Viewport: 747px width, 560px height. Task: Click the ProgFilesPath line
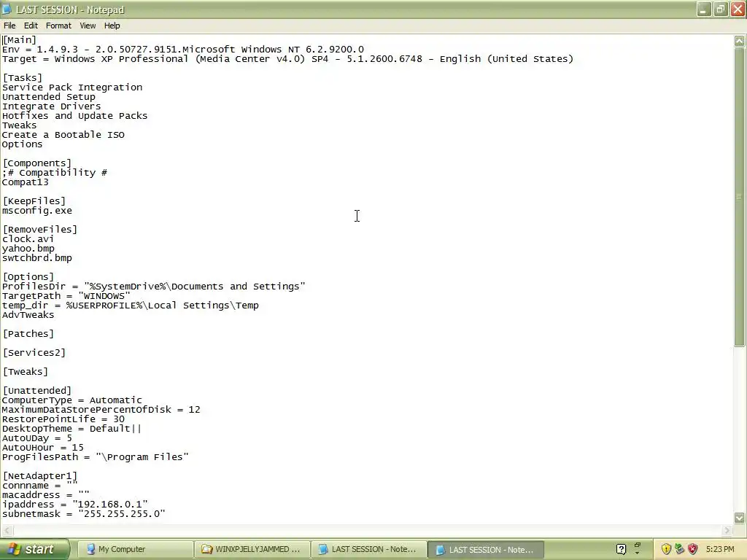(96, 457)
